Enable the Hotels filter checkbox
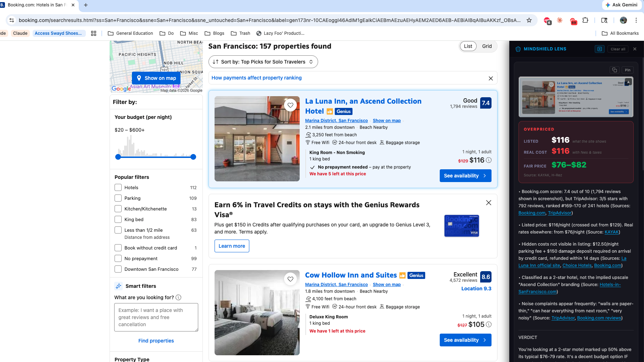This screenshot has width=644, height=362. coord(118,187)
